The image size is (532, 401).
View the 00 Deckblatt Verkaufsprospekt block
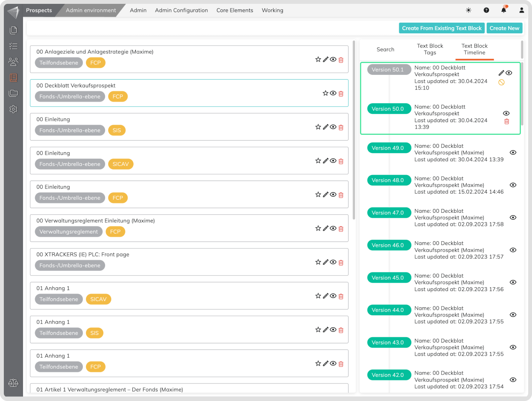point(333,93)
